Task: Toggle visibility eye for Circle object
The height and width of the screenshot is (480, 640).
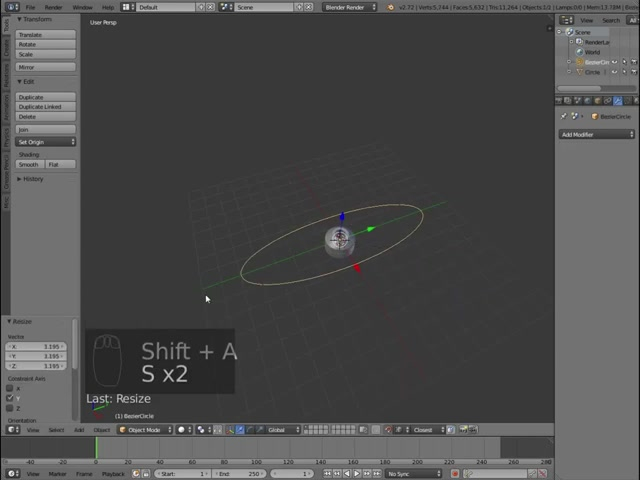Action: pos(615,72)
